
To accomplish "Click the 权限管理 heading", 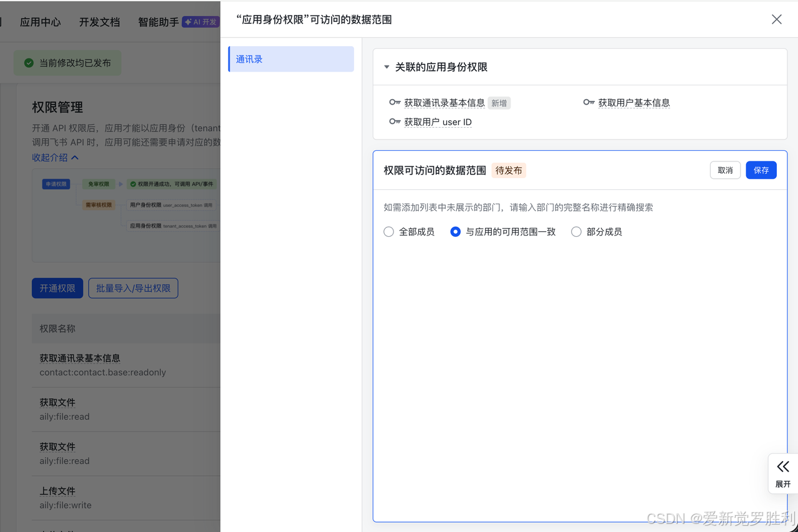I will (57, 107).
